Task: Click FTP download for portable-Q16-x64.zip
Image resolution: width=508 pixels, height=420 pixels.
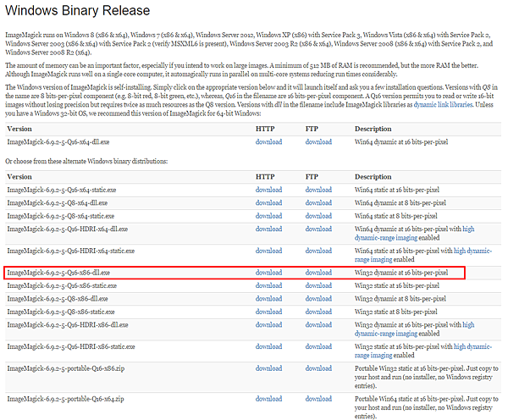Action: (318, 399)
